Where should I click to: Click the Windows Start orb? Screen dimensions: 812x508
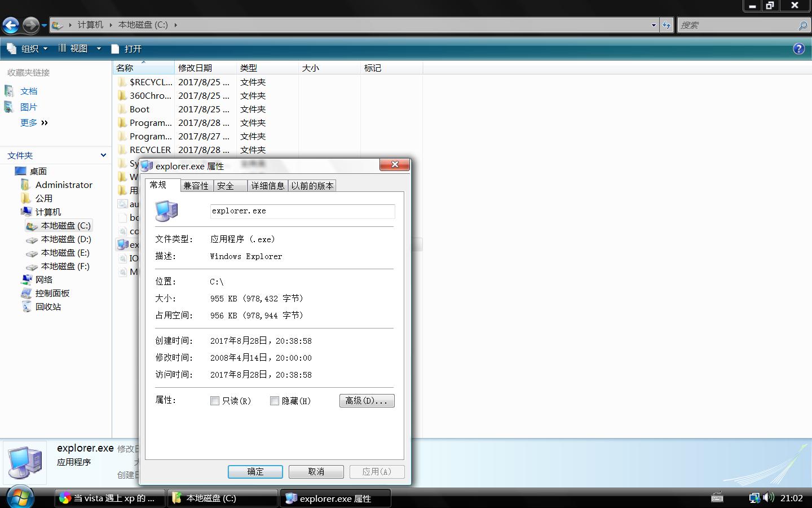pos(20,496)
